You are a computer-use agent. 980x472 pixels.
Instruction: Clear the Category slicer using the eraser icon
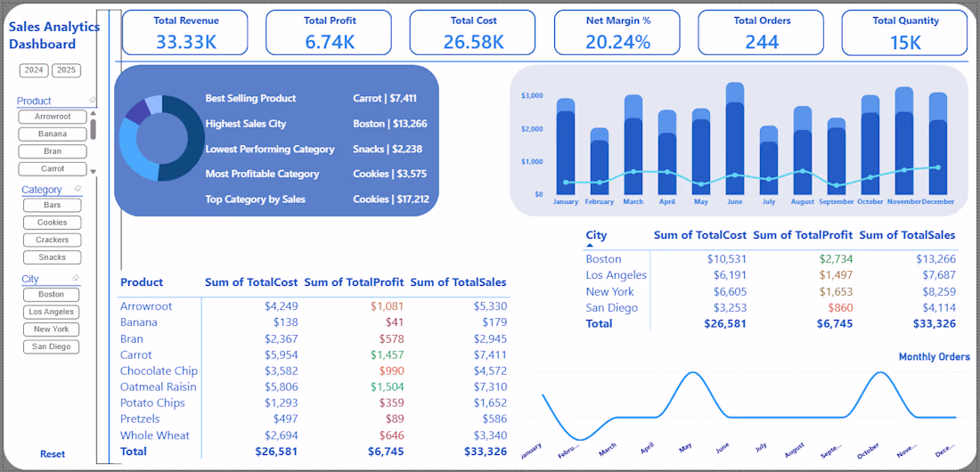[78, 189]
